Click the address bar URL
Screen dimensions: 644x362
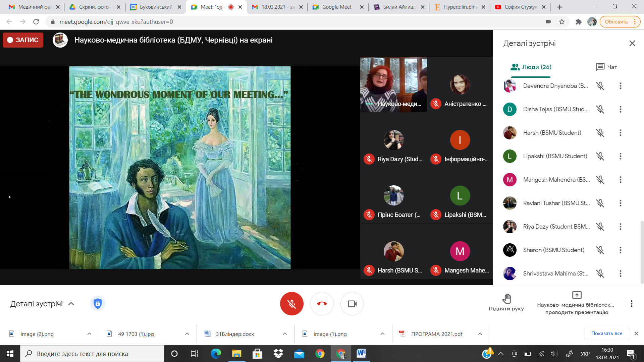[116, 22]
